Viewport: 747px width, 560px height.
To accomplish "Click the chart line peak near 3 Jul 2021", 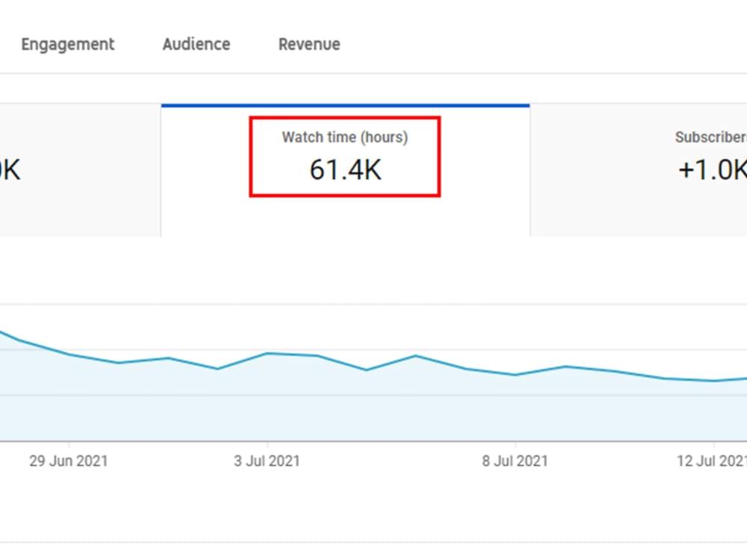I will click(x=268, y=353).
